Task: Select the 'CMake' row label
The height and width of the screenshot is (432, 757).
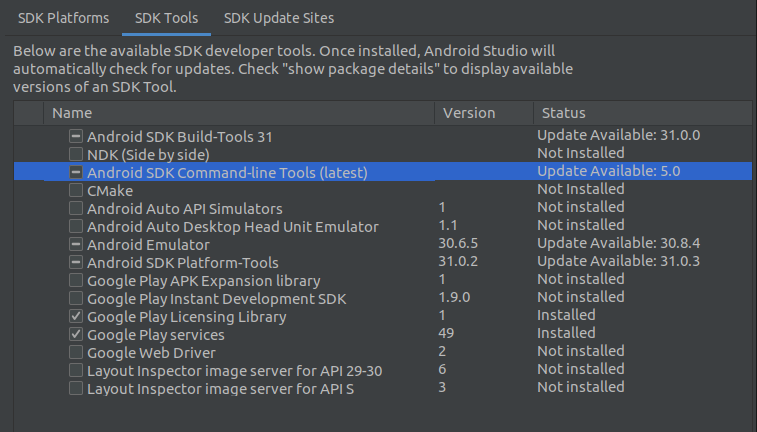Action: coord(110,191)
